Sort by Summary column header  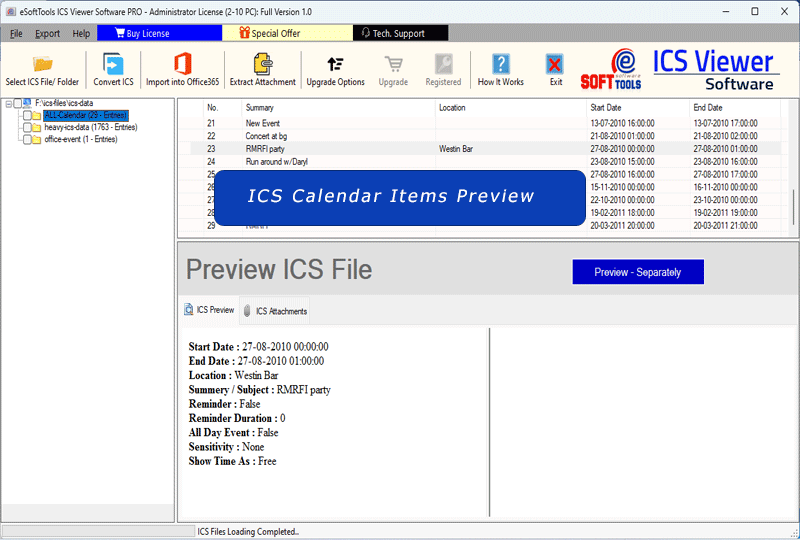click(x=338, y=108)
